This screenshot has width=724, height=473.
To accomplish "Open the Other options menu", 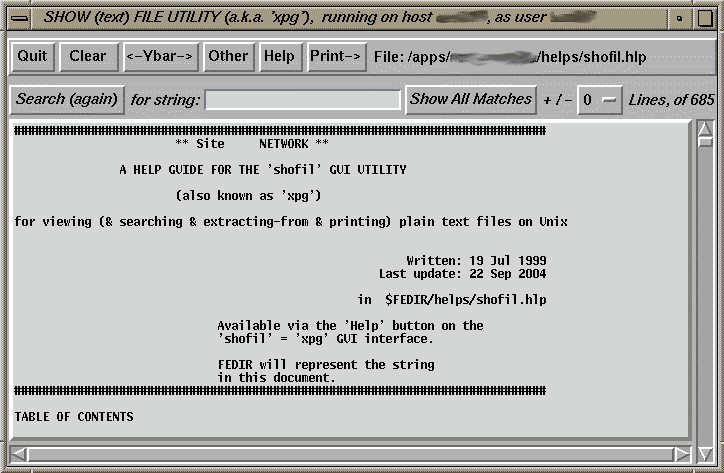I will pos(228,57).
